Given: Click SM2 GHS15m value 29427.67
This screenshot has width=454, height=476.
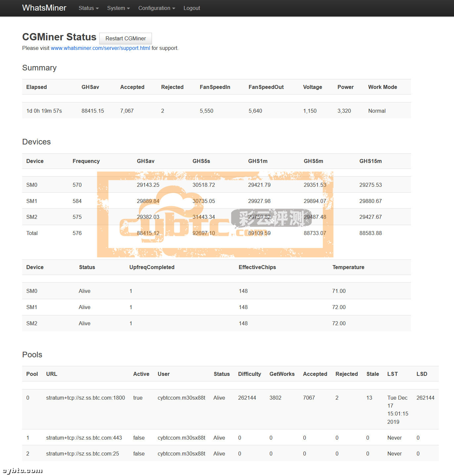Looking at the screenshot, I should coord(371,217).
